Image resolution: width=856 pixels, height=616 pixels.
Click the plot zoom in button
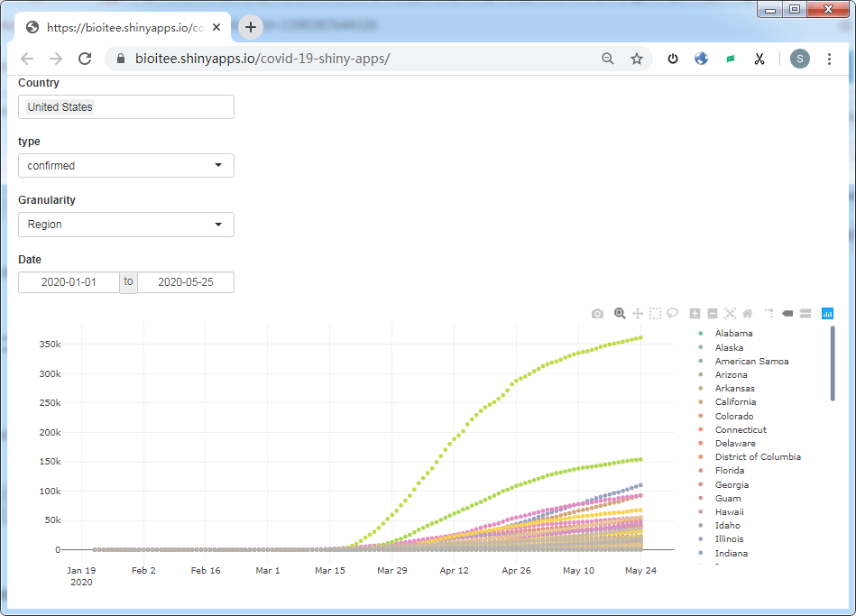click(x=695, y=314)
